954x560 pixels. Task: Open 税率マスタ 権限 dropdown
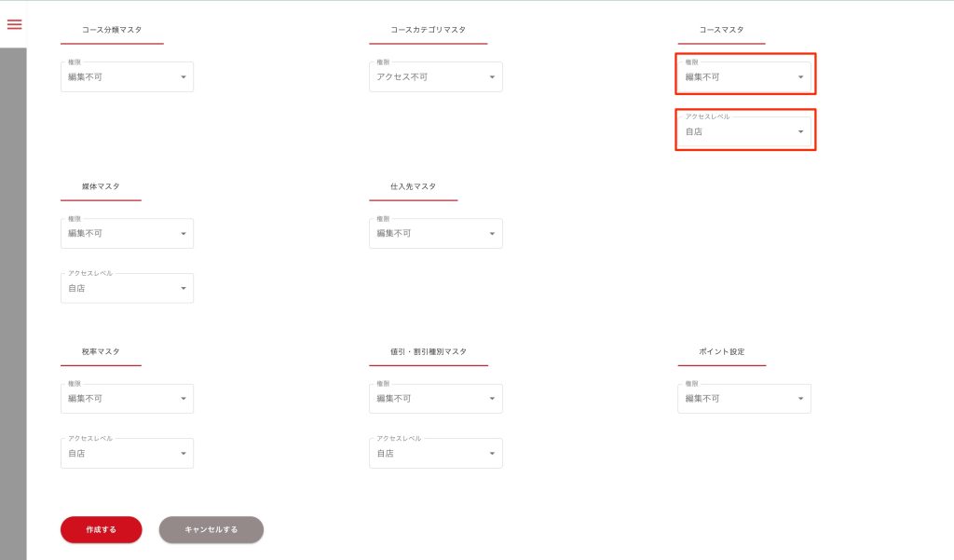tap(127, 399)
